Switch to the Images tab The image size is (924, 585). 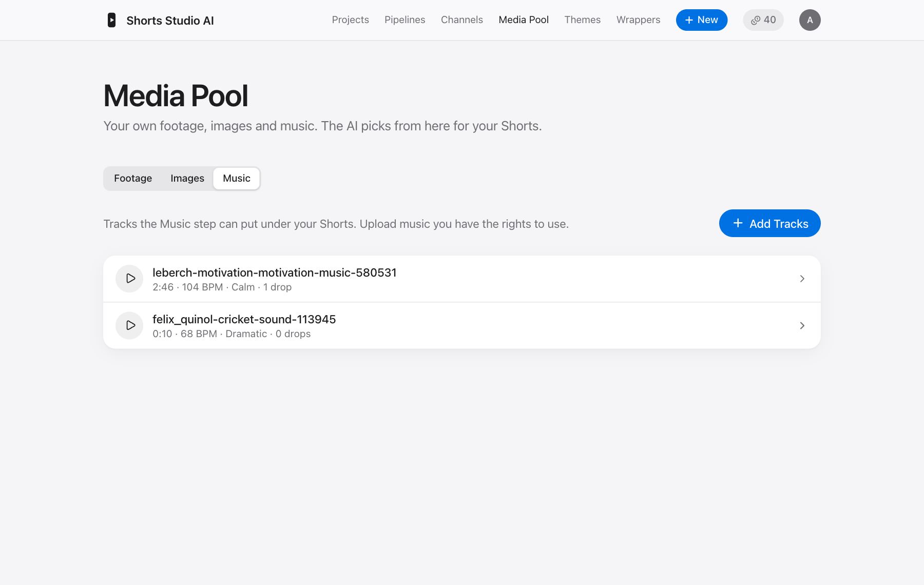click(187, 178)
